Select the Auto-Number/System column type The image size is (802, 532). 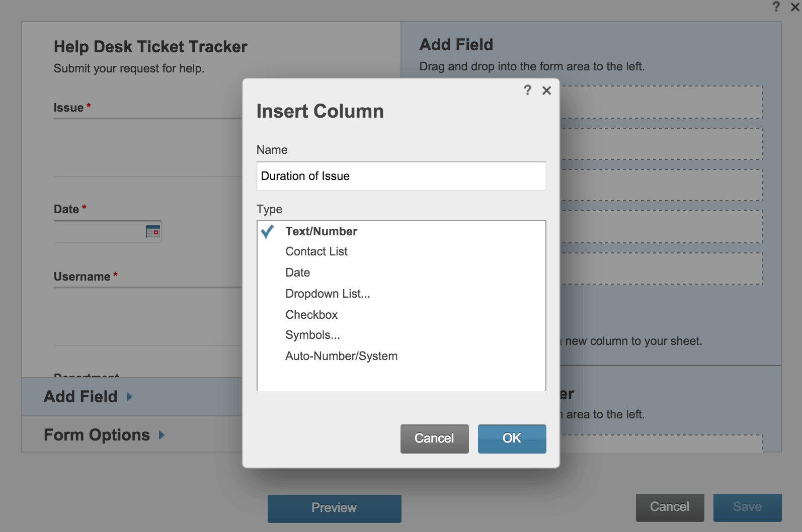(x=341, y=356)
